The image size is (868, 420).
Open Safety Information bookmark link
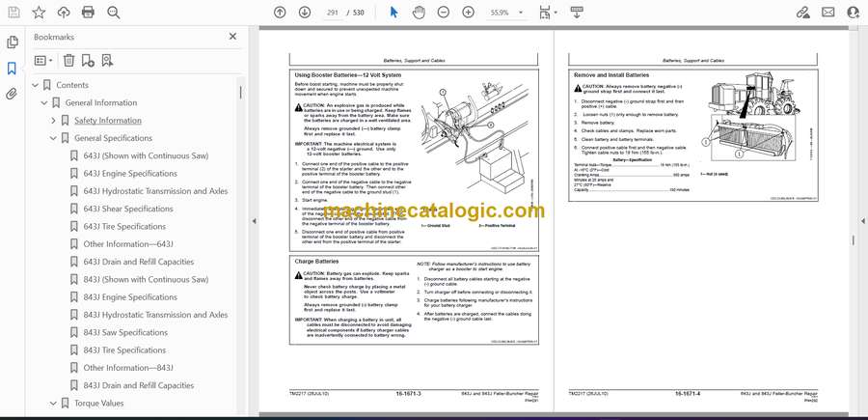108,121
